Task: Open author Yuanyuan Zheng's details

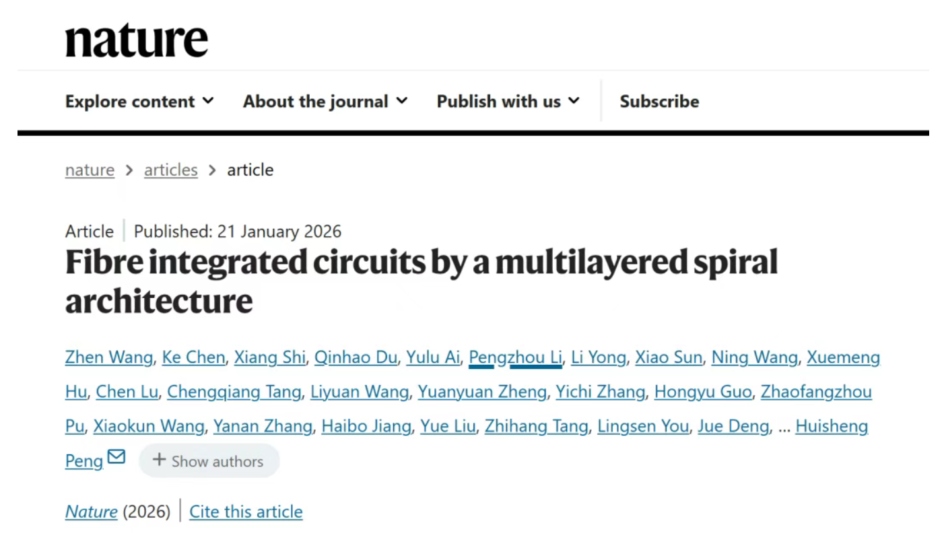Action: click(482, 392)
